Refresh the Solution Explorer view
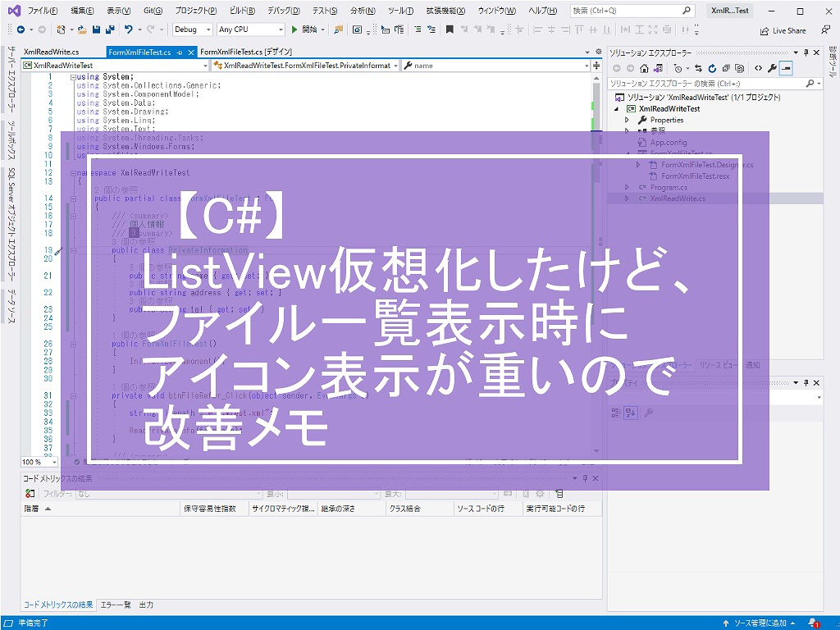 (x=712, y=69)
